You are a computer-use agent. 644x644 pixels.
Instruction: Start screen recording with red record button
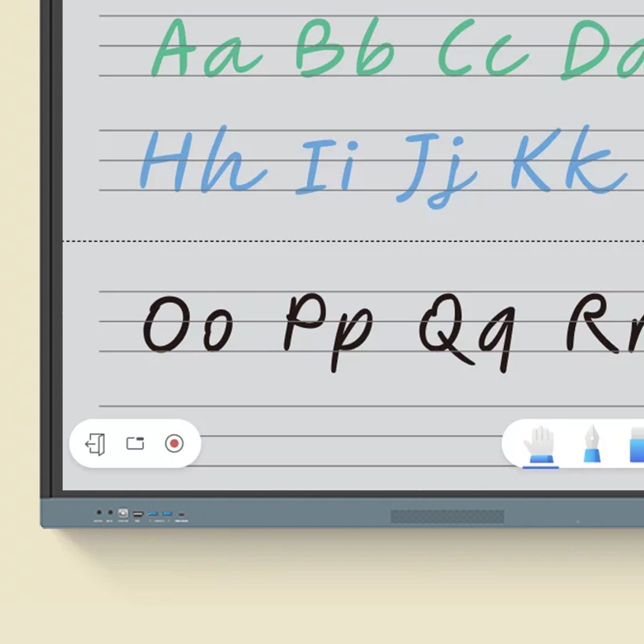click(174, 443)
